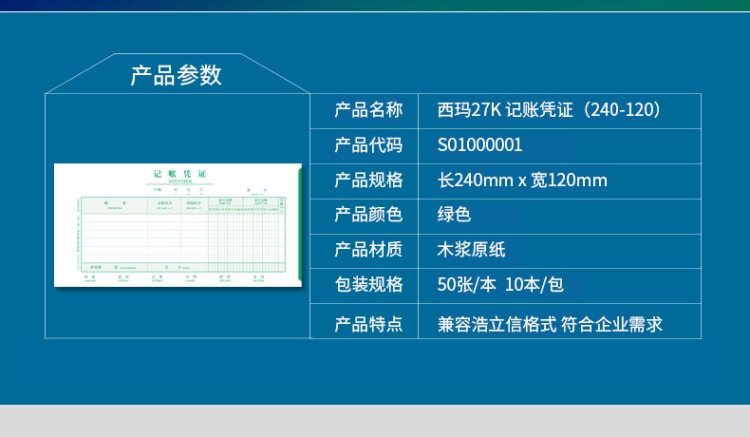
Task: Select the voucher product image
Action: coord(178,225)
